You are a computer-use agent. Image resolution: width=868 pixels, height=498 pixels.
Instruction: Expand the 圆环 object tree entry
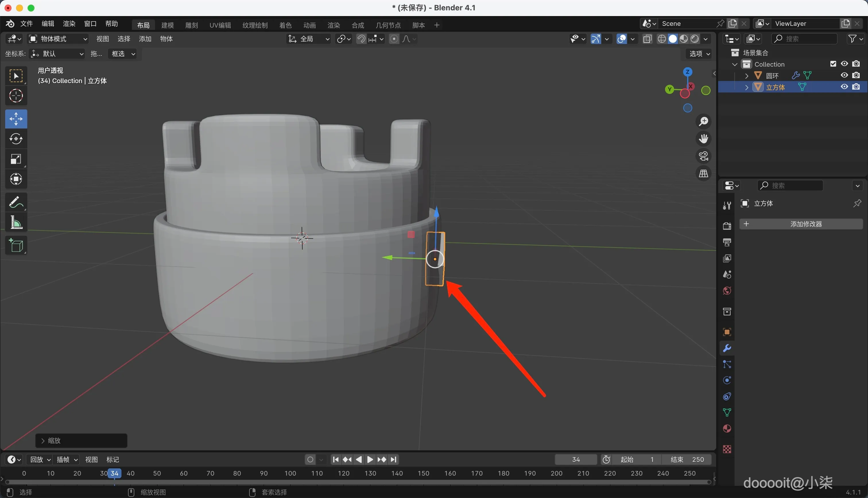[x=747, y=76]
